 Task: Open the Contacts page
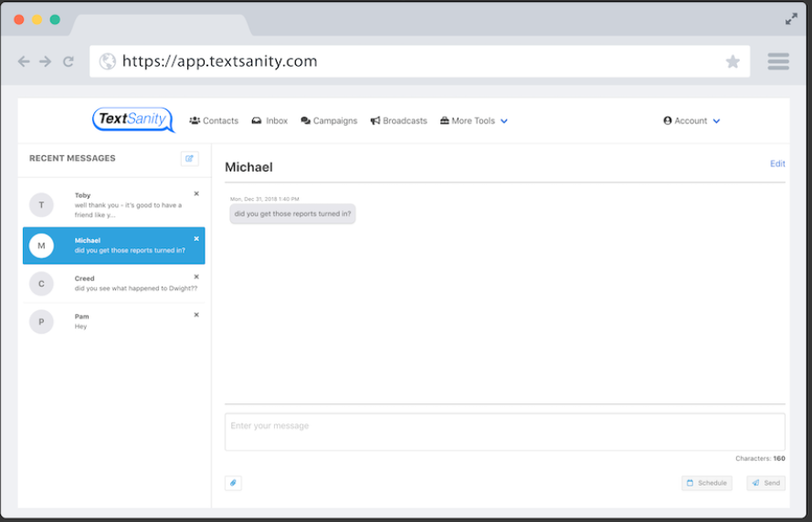pos(214,120)
